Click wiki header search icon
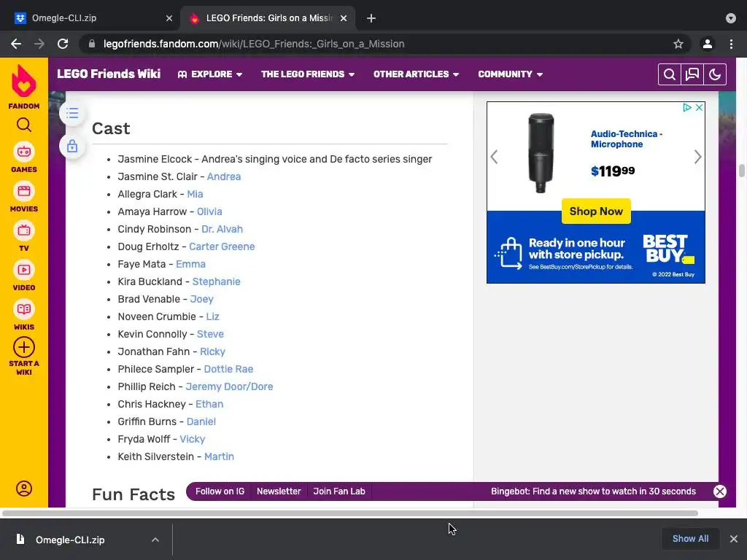The width and height of the screenshot is (747, 560). point(670,74)
